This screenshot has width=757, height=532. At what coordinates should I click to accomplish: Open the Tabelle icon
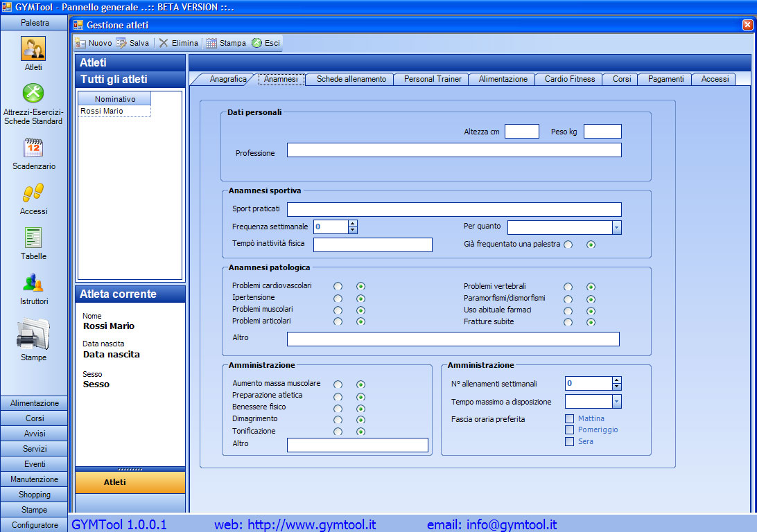click(33, 238)
